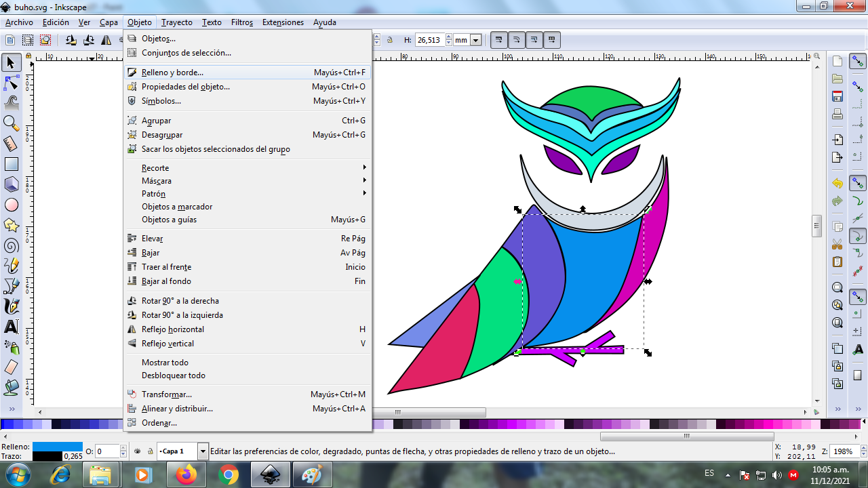Viewport: 868px width, 488px height.
Task: Toggle scale stroke width affect button
Action: tap(499, 40)
